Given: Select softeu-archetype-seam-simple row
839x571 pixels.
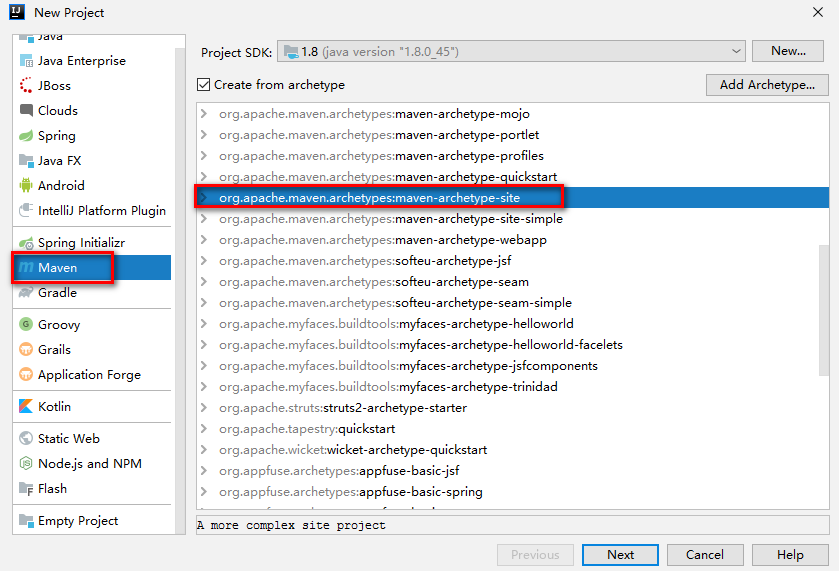Looking at the screenshot, I should click(513, 302).
